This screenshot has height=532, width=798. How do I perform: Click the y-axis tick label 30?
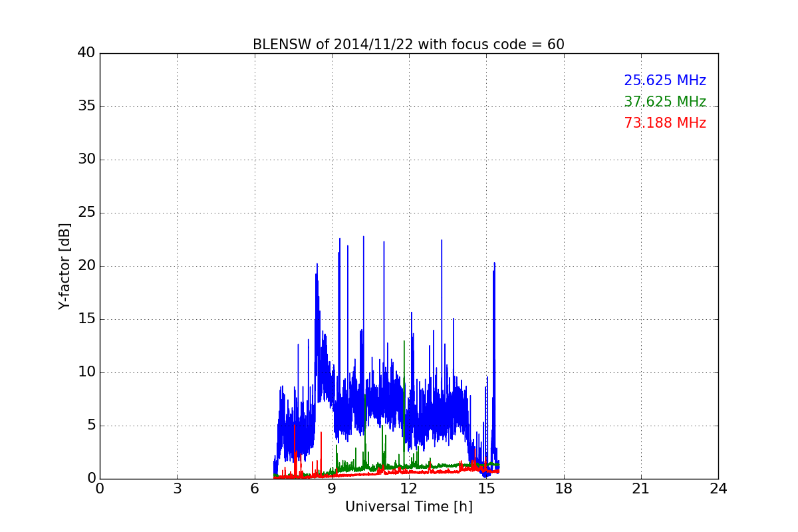click(86, 160)
